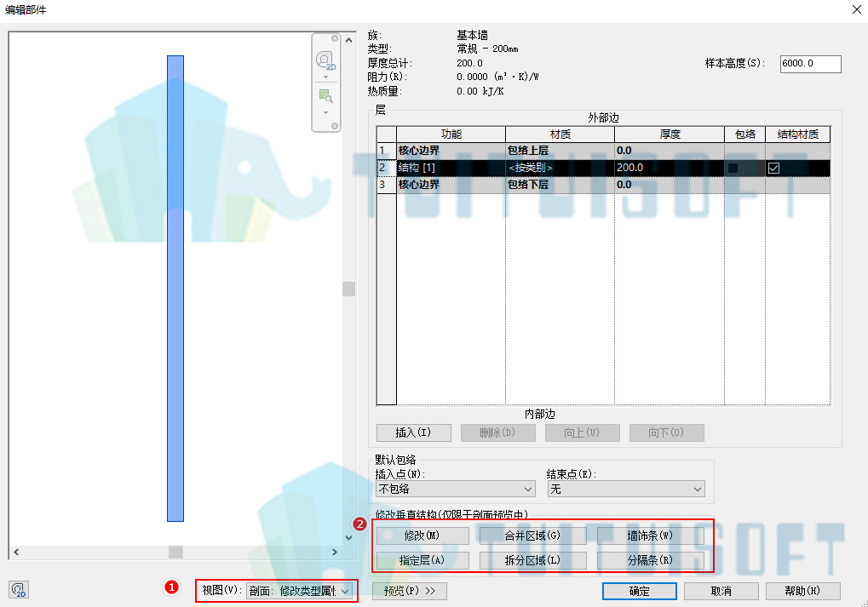Click the 预览(P) >> button

[410, 591]
